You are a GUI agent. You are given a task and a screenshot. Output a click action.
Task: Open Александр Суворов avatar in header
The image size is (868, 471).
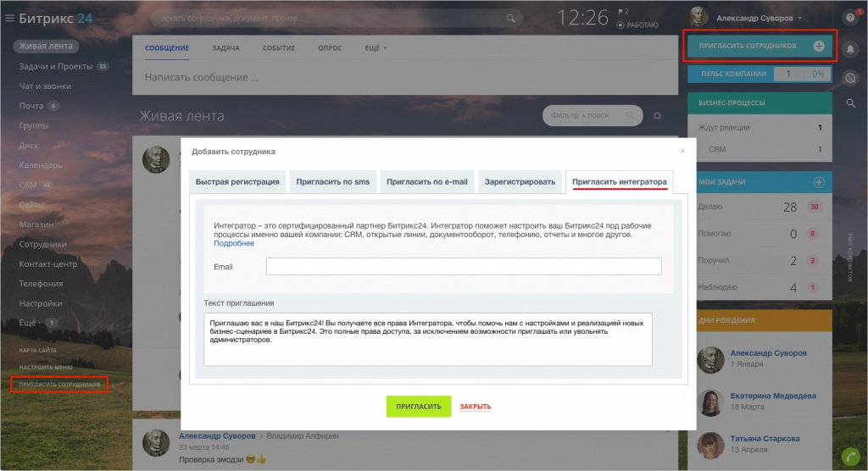coord(698,17)
